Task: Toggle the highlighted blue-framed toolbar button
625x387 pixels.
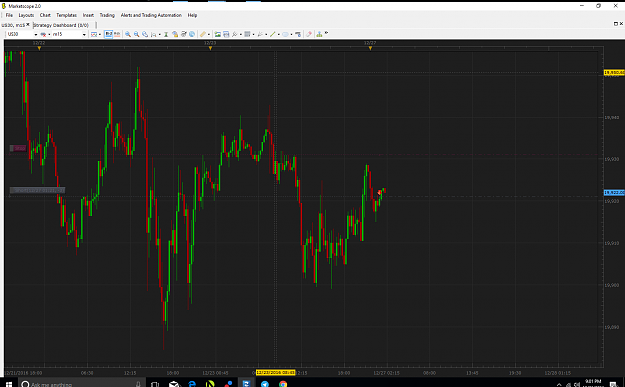Action: 108,34
